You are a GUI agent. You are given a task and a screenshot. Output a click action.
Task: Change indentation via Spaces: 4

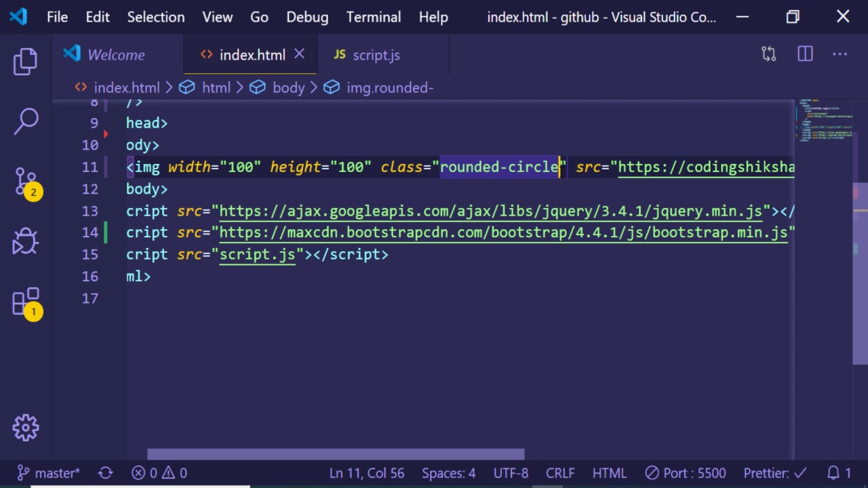(x=448, y=473)
